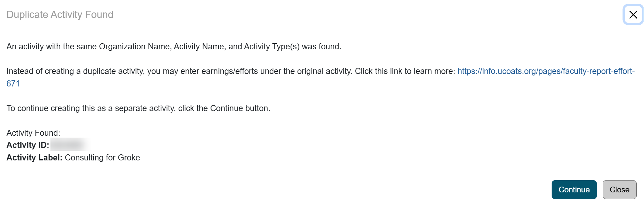Viewport: 644px width, 207px height.
Task: Click the Continue button
Action: point(574,189)
